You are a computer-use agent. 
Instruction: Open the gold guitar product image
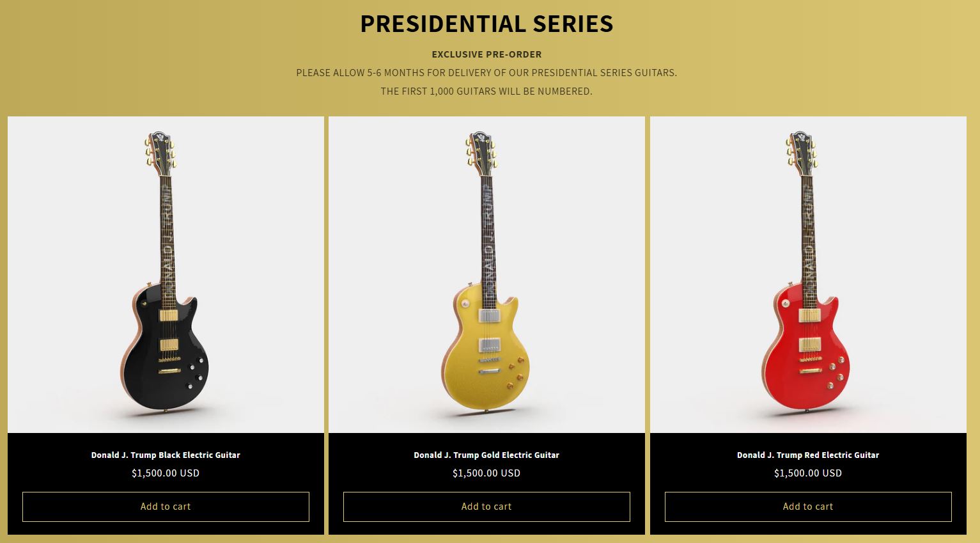[x=486, y=274]
